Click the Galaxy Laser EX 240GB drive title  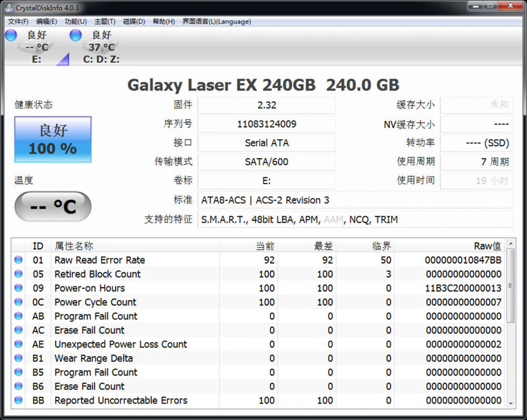pos(263,85)
